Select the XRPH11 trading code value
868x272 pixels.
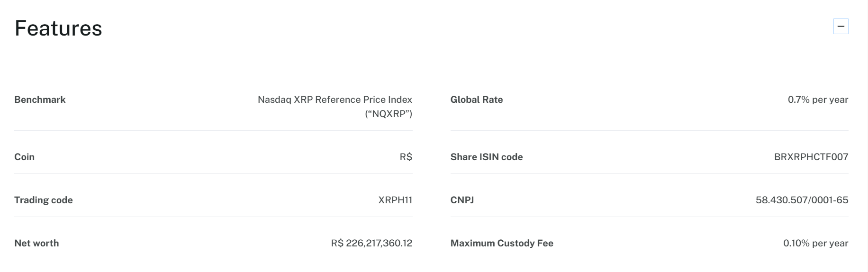(395, 200)
